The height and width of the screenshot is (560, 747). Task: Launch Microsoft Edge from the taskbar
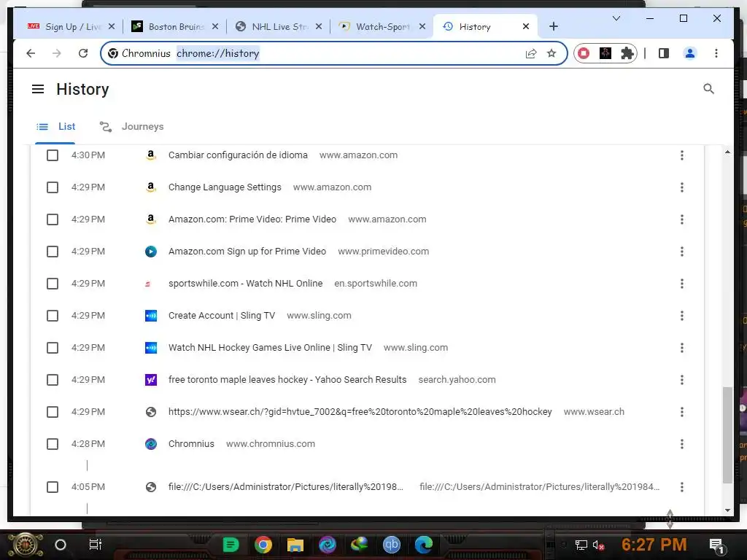(x=424, y=545)
